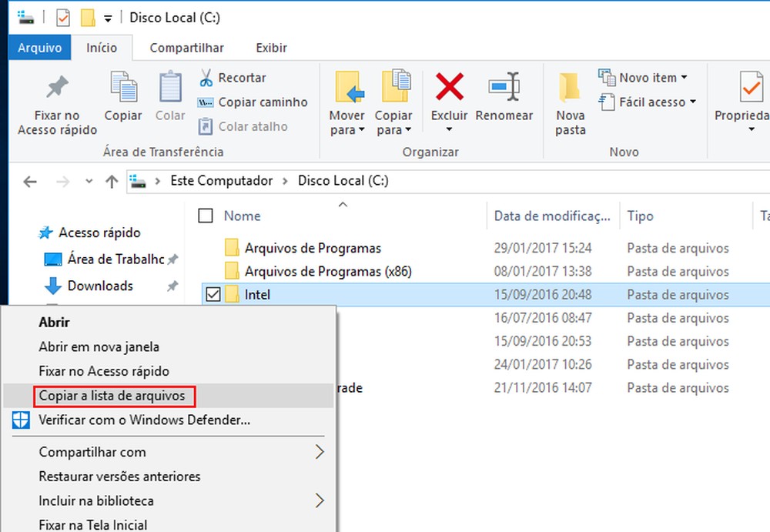Image resolution: width=770 pixels, height=532 pixels.
Task: Click the quick access properties checkmark icon
Action: pyautogui.click(x=63, y=18)
